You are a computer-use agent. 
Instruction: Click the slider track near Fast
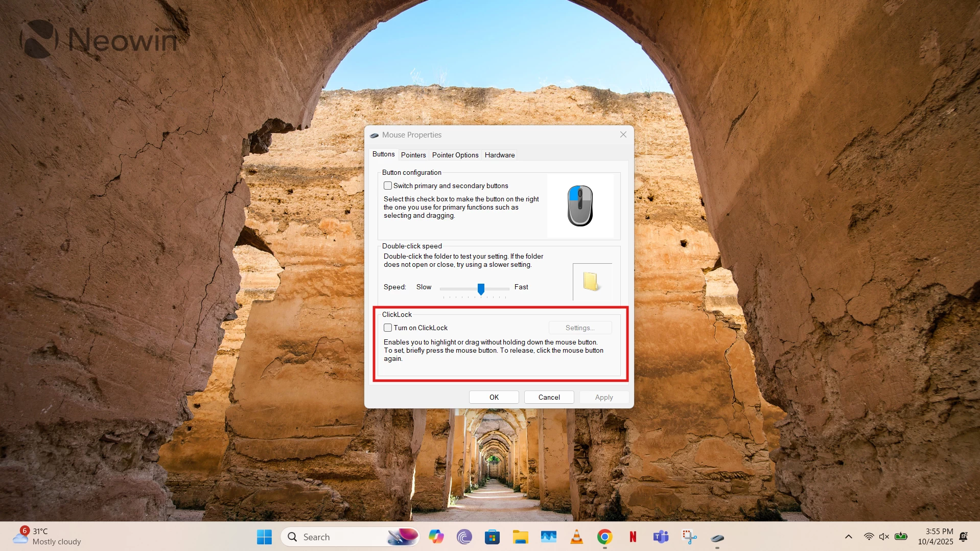pos(503,289)
